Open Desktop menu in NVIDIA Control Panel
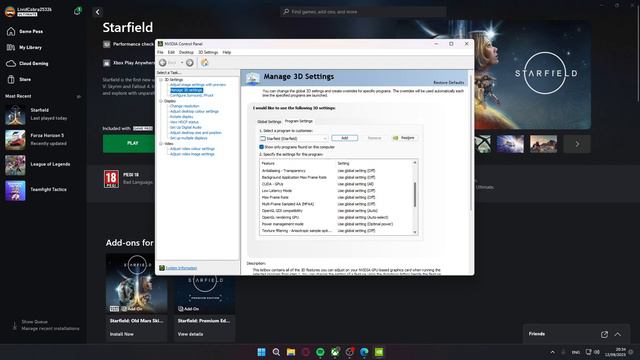This screenshot has width=640, height=360. click(x=186, y=52)
